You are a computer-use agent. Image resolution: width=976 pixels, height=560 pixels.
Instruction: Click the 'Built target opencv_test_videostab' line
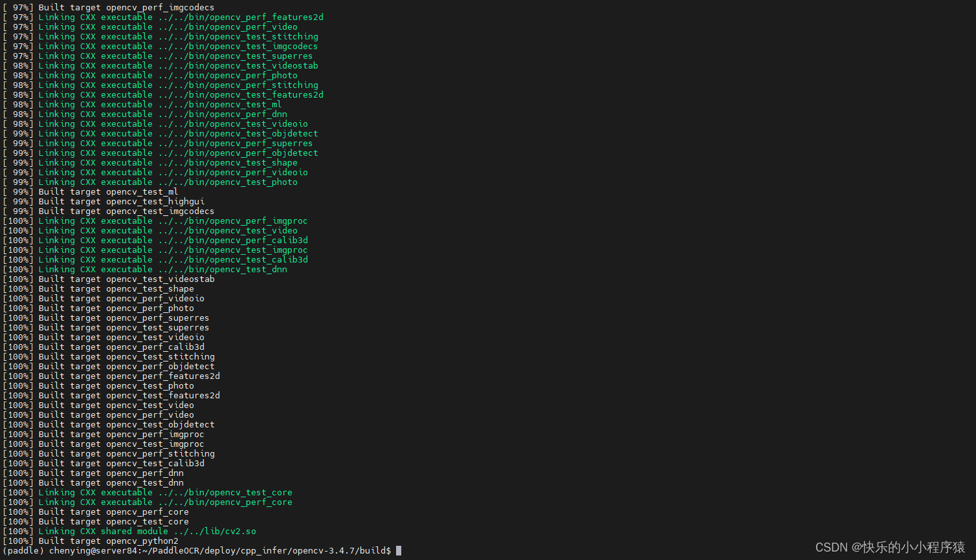coord(109,279)
